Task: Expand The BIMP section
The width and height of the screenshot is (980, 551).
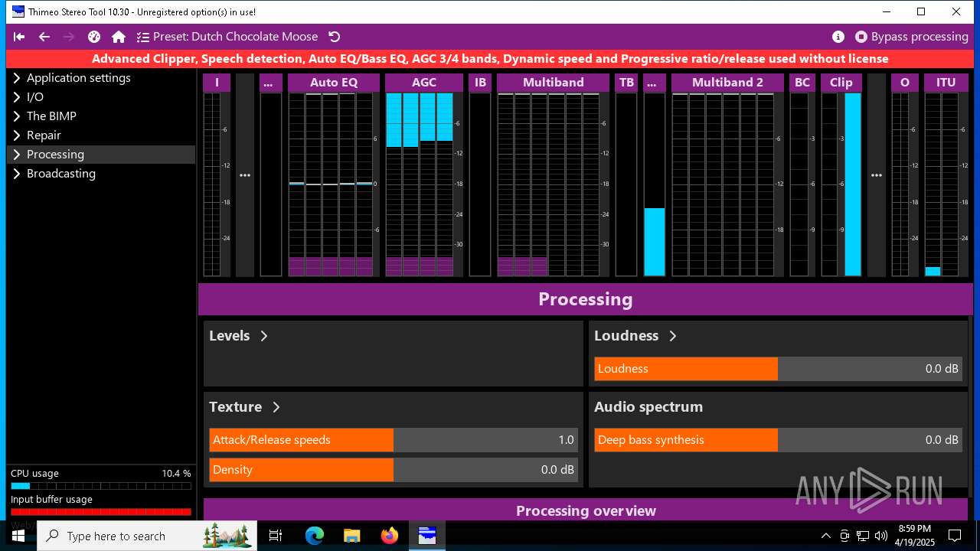Action: click(x=101, y=116)
